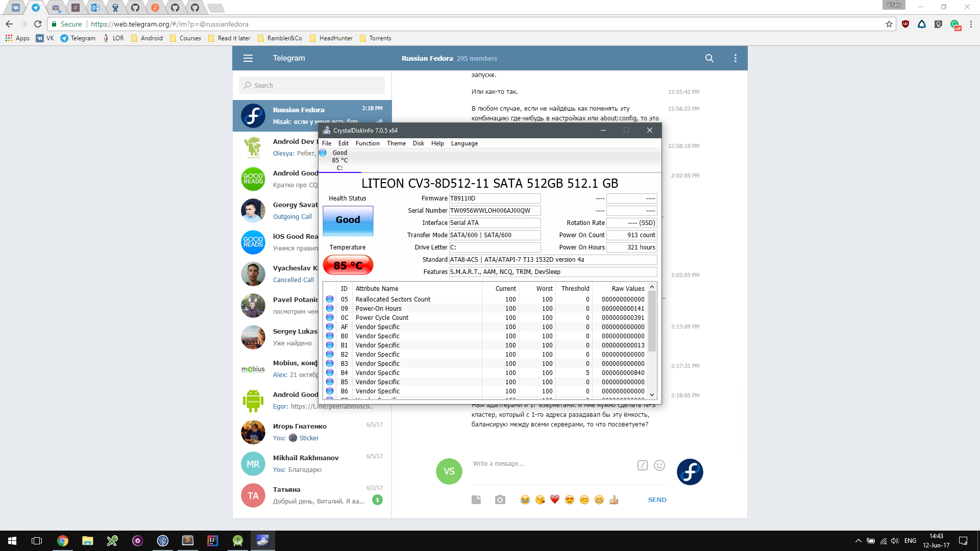Open the Татьяна chat

click(x=312, y=495)
